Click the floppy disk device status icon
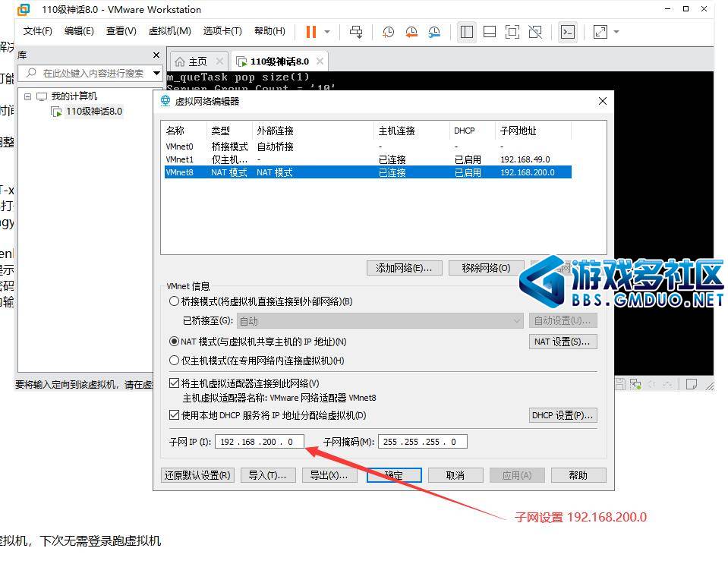Viewport: 728px width, 564px height. tap(620, 384)
